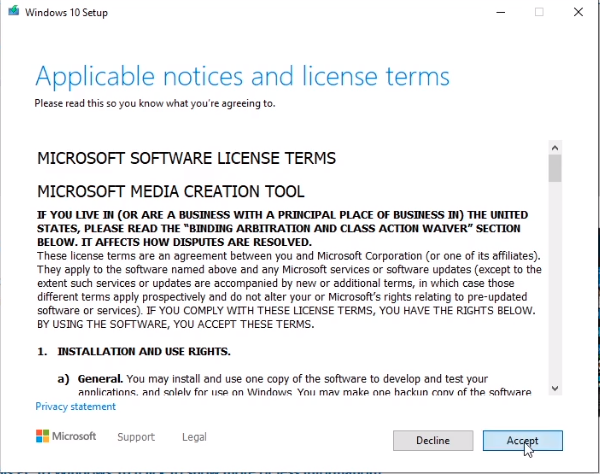Click the 'MICROSOFT SOFTWARE LICENSE TERMS' heading
The image size is (600, 474).
[186, 158]
